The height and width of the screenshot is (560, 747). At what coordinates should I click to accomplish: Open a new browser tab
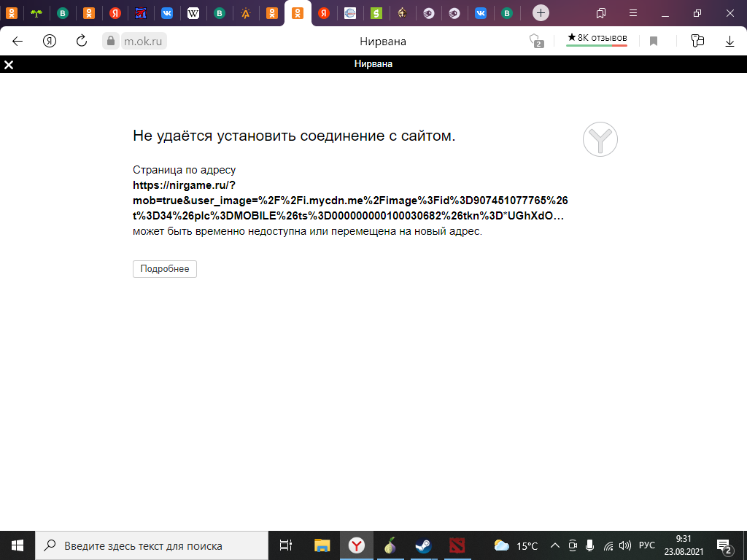[541, 12]
